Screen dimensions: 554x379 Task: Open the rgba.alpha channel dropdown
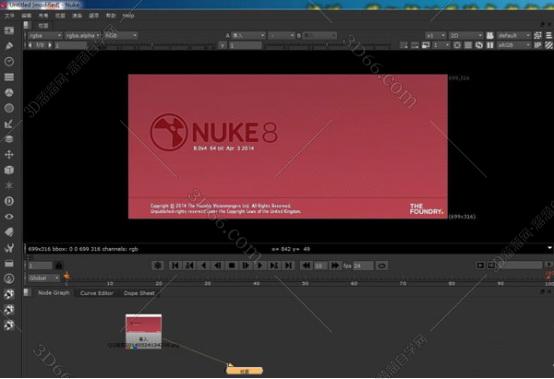(x=83, y=36)
